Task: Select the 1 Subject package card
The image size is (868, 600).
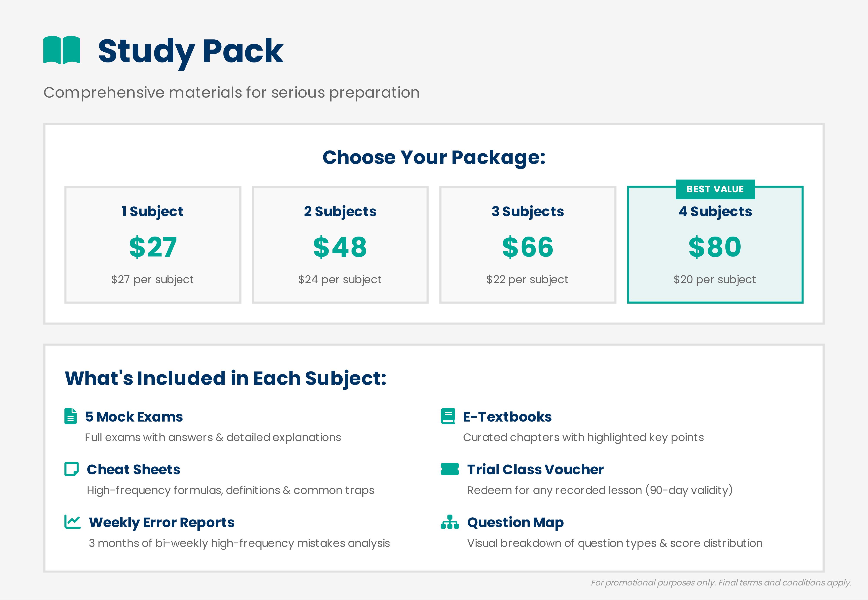Action: point(152,244)
